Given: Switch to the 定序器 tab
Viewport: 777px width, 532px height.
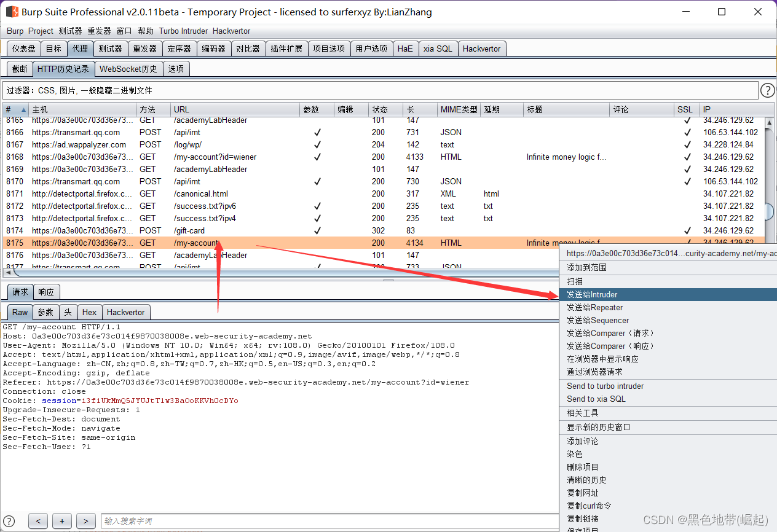Looking at the screenshot, I should 179,49.
